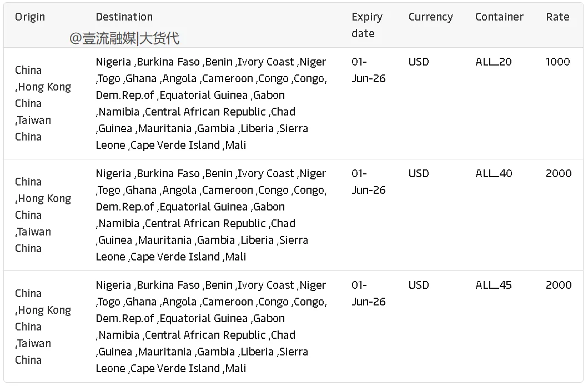Image resolution: width=588 pixels, height=386 pixels.
Task: Click expiry date 01-Jun-26 in first row
Action: coord(368,70)
